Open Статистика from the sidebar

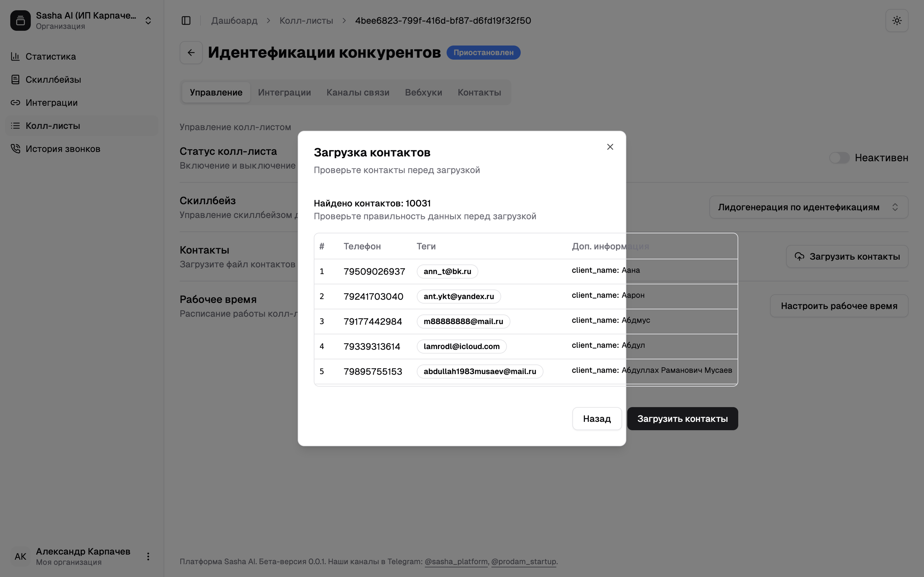[50, 56]
